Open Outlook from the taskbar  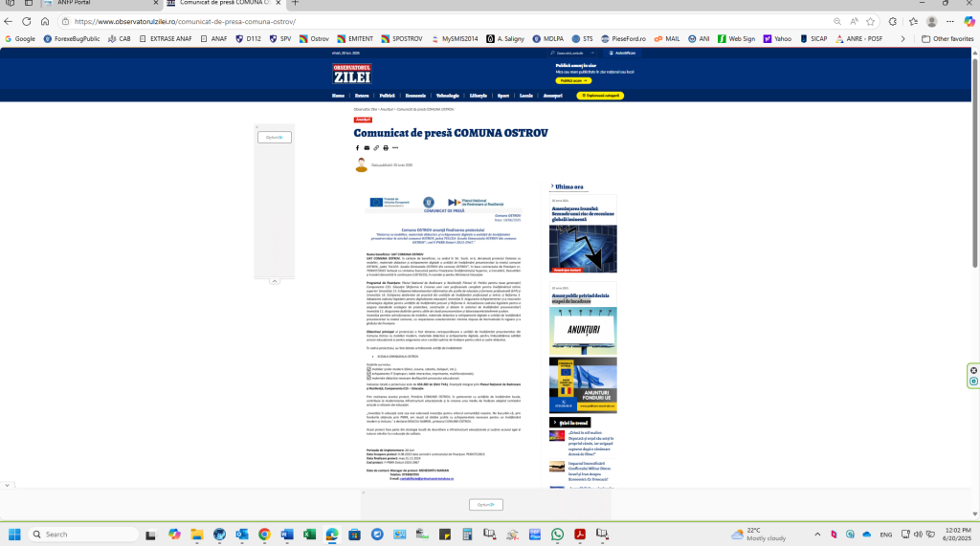pos(242,535)
